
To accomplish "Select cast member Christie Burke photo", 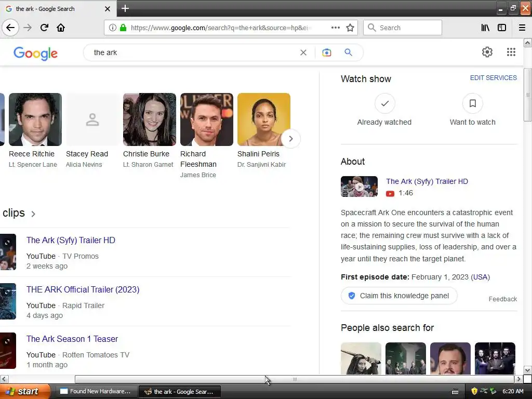I will 150,119.
